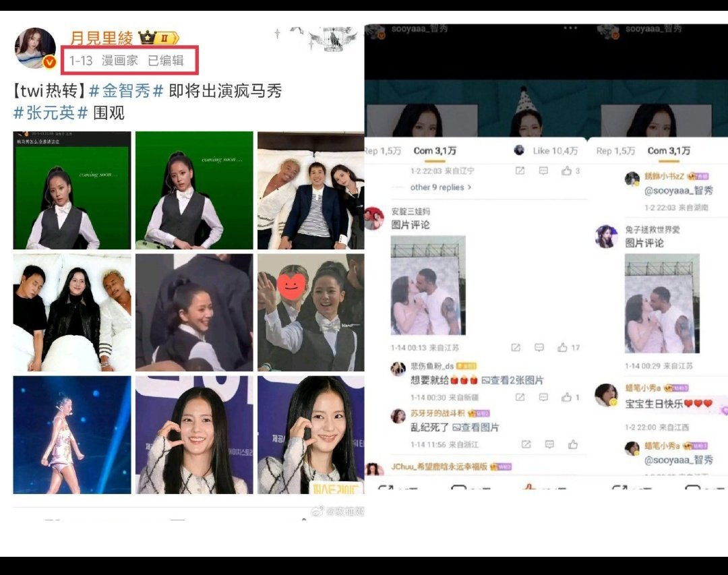Open 绣蛛小书zZ commenter avatar

pyautogui.click(x=632, y=179)
